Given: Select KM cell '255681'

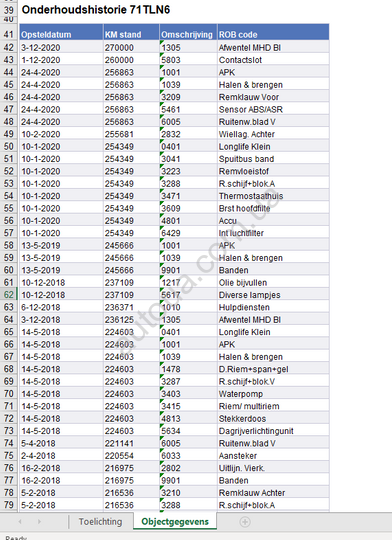Looking at the screenshot, I should pyautogui.click(x=131, y=134).
